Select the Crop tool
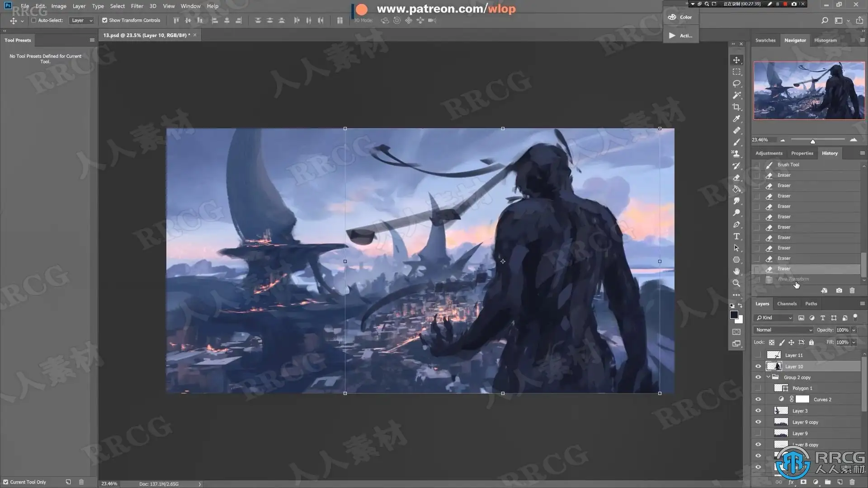The image size is (868, 488). point(736,107)
